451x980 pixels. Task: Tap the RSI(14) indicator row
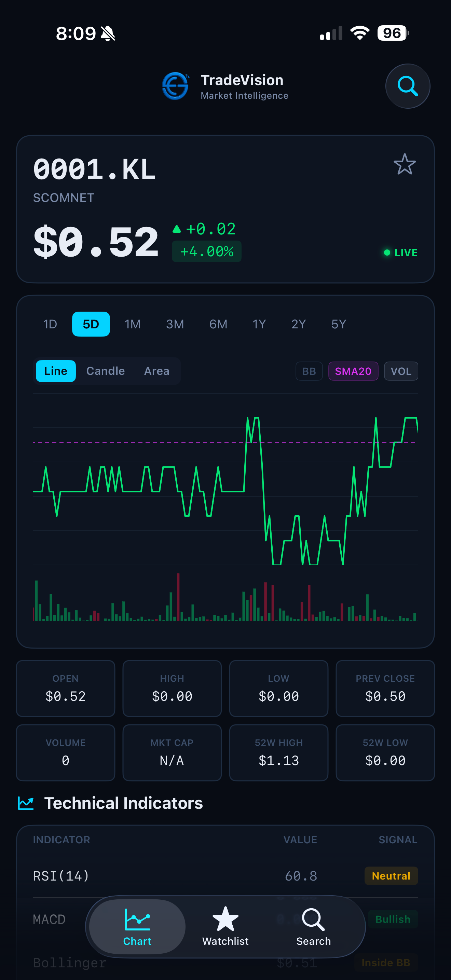point(225,876)
